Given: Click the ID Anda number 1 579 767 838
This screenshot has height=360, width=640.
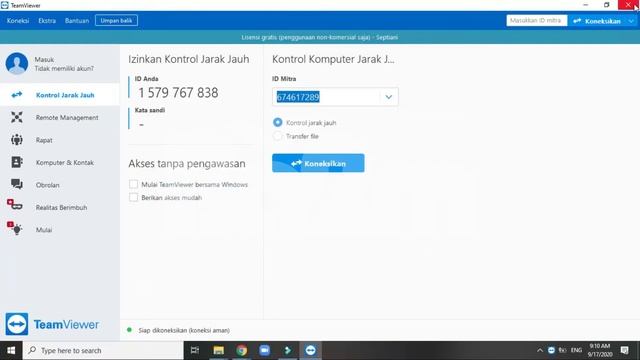Looking at the screenshot, I should click(178, 93).
